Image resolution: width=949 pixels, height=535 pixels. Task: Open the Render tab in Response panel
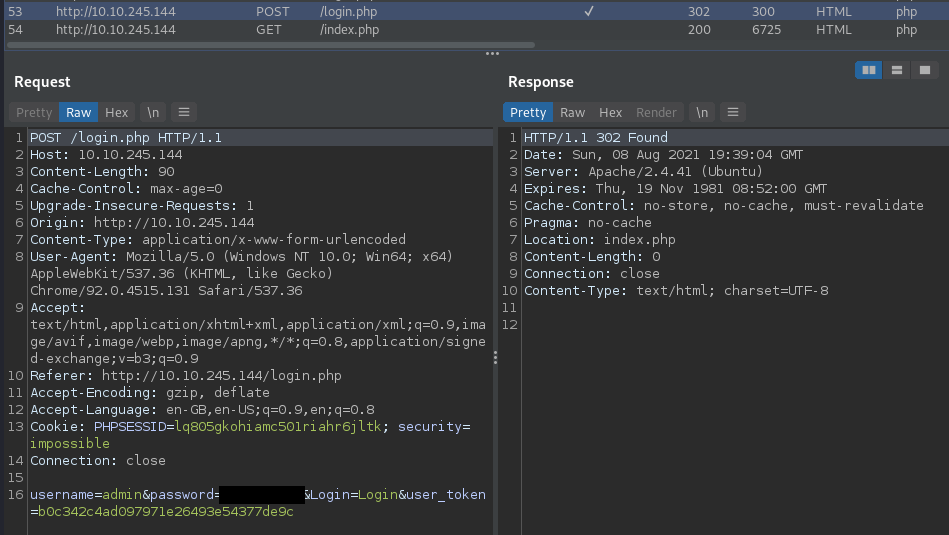tap(657, 113)
